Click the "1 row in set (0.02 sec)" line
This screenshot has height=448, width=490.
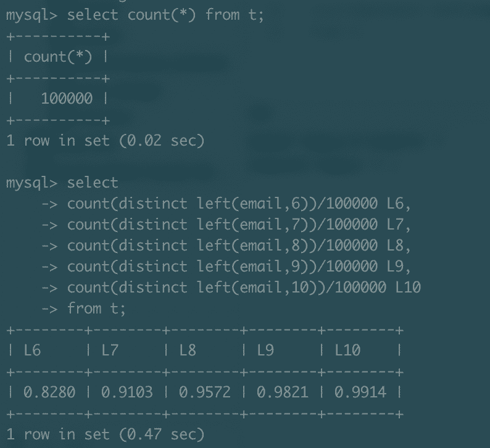(x=105, y=141)
